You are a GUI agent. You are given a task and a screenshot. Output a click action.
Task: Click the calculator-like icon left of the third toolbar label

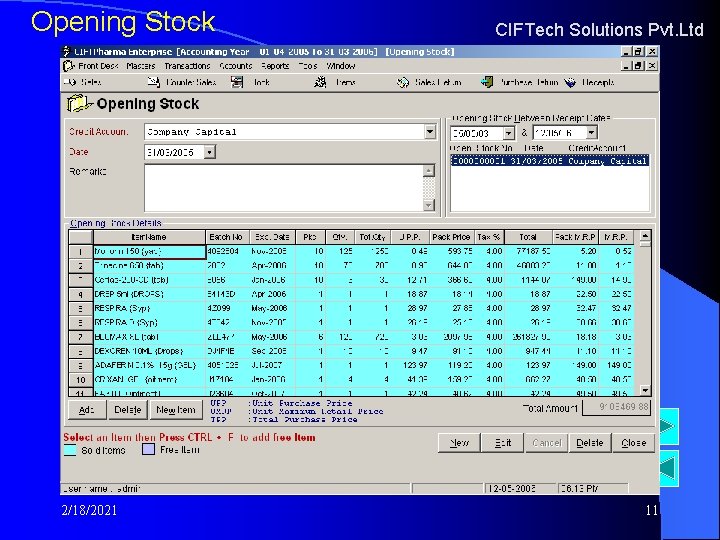coord(237,82)
